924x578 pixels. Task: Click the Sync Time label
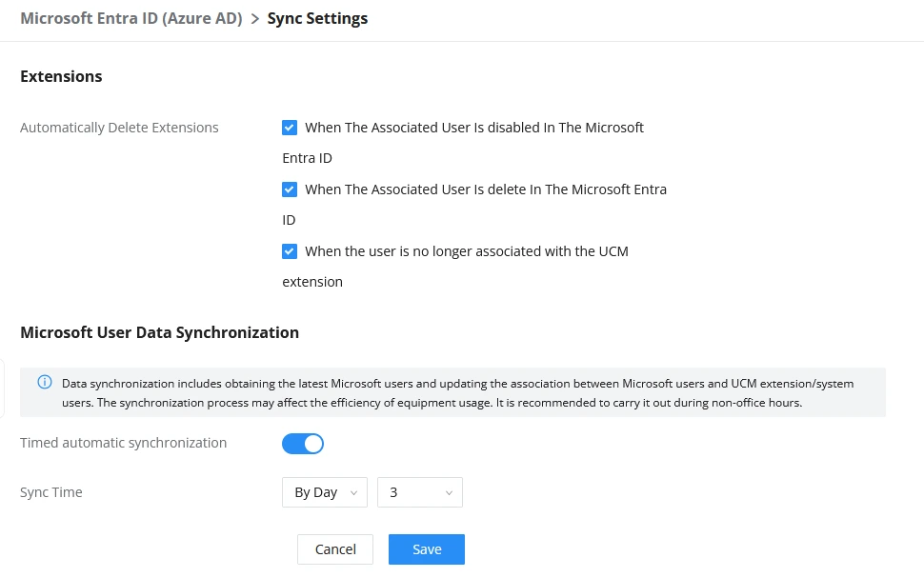(x=51, y=492)
